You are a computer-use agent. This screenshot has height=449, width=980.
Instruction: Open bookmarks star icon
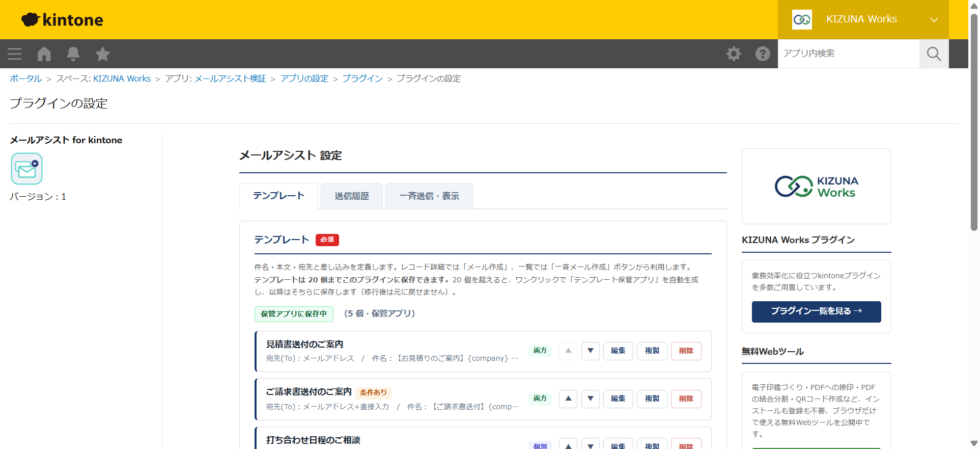tap(103, 54)
